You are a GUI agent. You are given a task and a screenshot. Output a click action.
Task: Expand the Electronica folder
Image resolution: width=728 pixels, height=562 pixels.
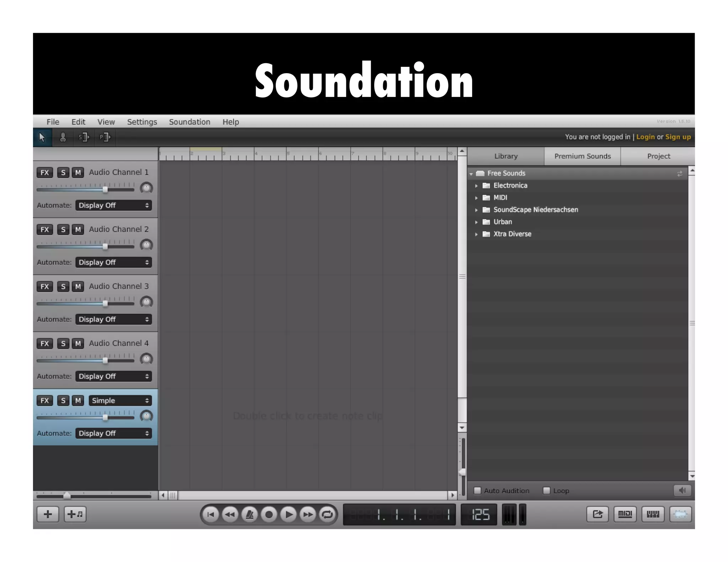[476, 186]
